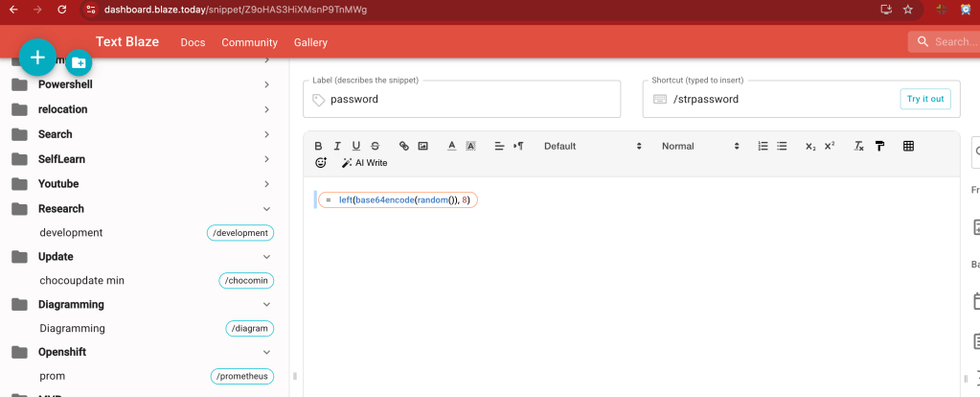Collapse the Diagramming folder chevron
The height and width of the screenshot is (397, 980).
click(267, 305)
